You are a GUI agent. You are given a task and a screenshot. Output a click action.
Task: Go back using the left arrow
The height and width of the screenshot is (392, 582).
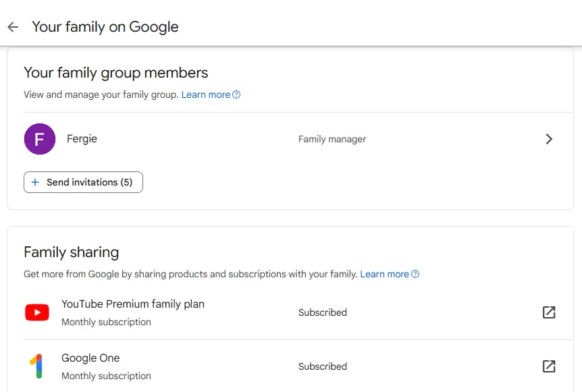point(13,27)
